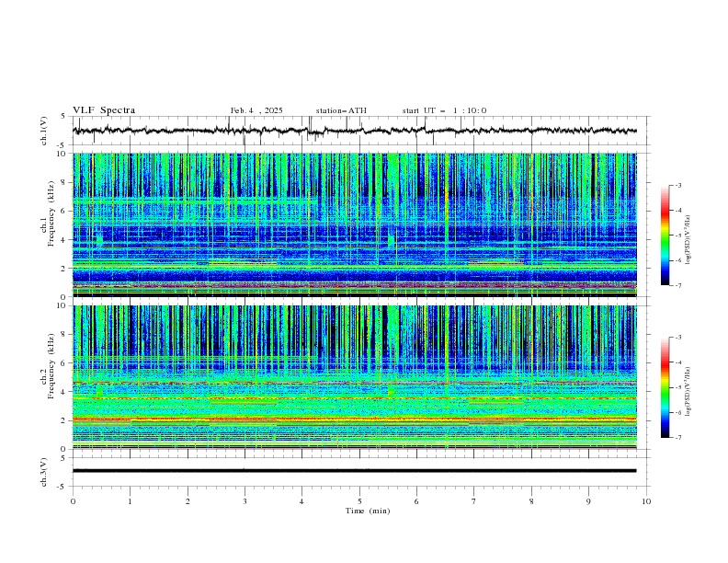This screenshot has width=728, height=563.
Task: Click the ch.2 spectrogram panel
Action: [x=354, y=377]
